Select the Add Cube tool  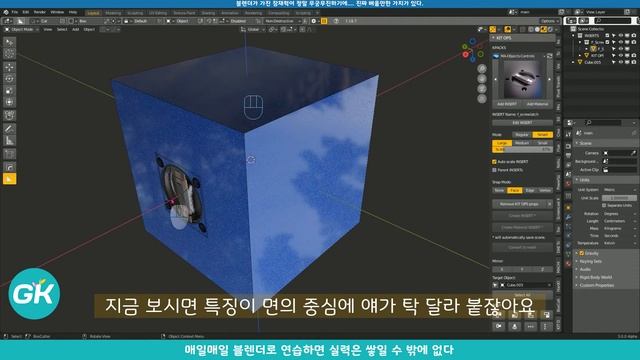[x=9, y=154]
